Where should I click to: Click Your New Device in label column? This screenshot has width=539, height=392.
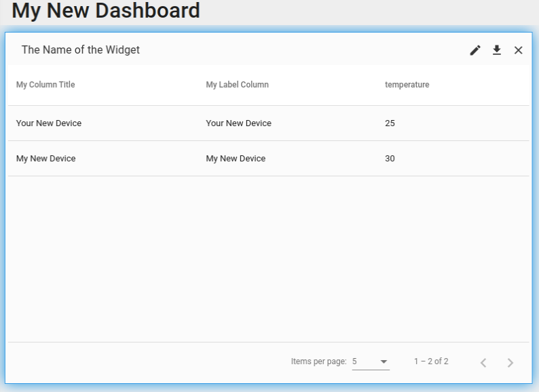click(x=238, y=123)
